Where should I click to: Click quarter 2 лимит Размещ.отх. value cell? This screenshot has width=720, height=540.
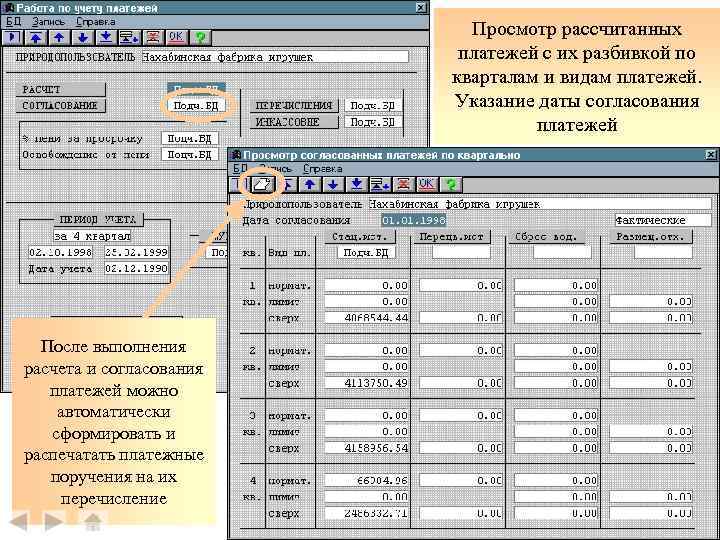coord(651,366)
